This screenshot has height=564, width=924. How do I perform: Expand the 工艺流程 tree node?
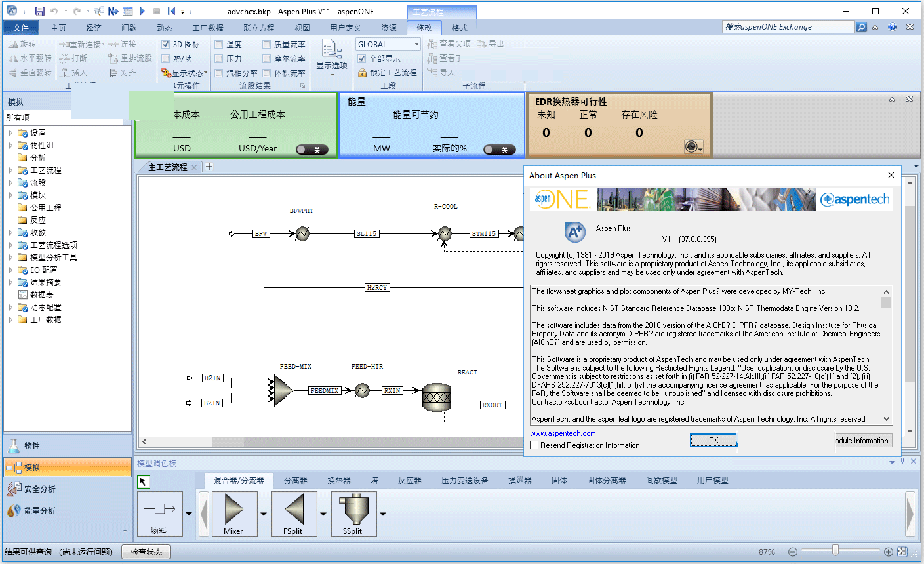pos(10,171)
